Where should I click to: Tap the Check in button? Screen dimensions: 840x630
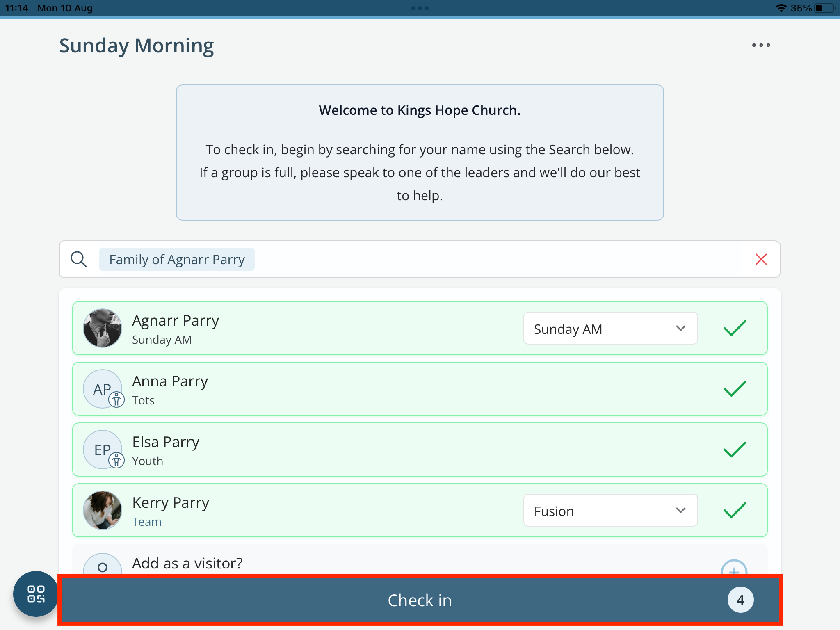[x=420, y=600]
